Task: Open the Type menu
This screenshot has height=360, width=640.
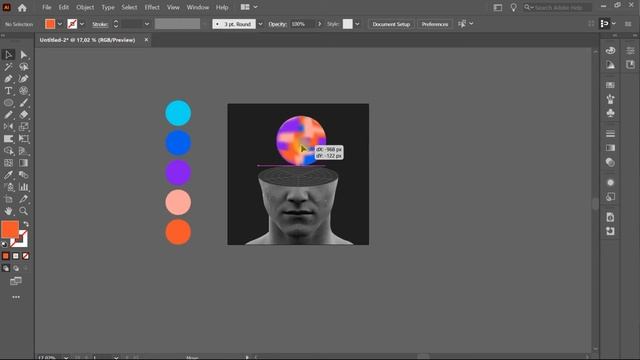Action: 108,7
